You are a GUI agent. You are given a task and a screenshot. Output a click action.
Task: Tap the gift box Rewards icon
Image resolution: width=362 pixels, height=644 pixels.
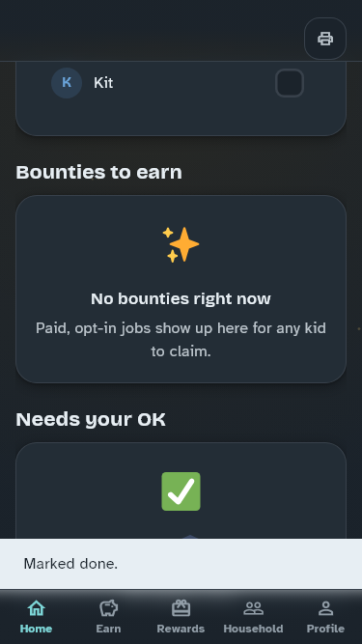[181, 608]
